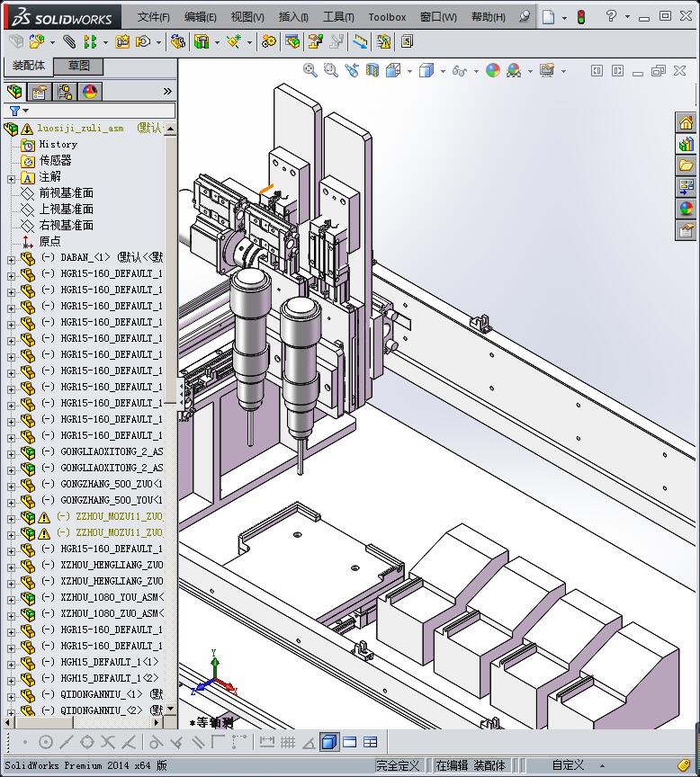The image size is (700, 777).
Task: Open the New document dropdown arrow
Action: [x=565, y=18]
